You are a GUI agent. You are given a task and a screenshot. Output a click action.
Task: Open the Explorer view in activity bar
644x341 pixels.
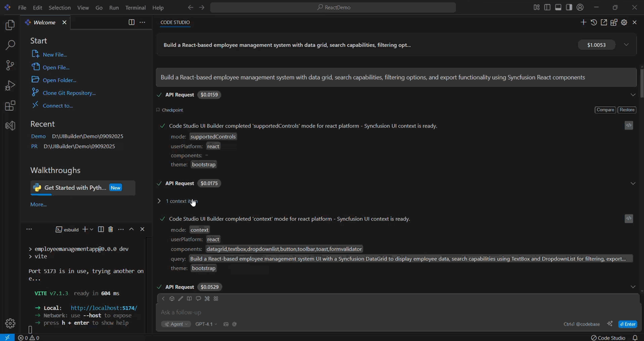10,25
